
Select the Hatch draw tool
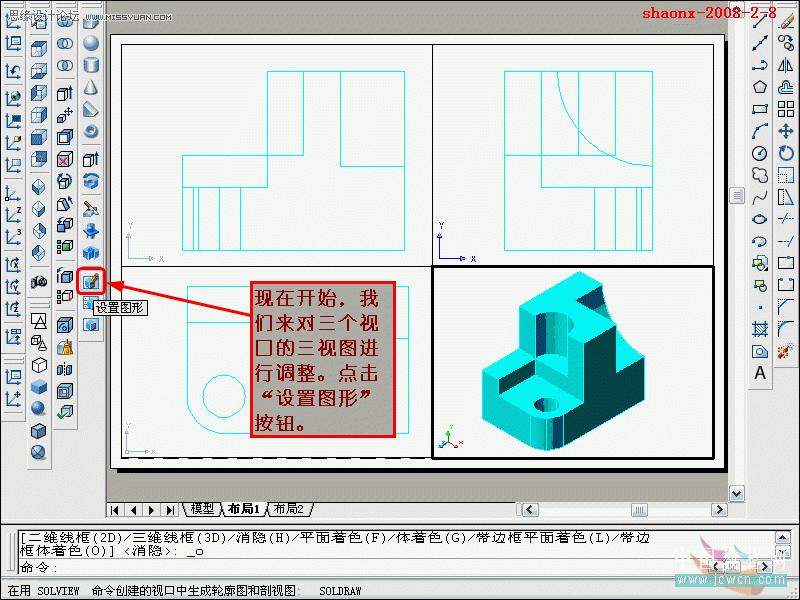pos(760,329)
